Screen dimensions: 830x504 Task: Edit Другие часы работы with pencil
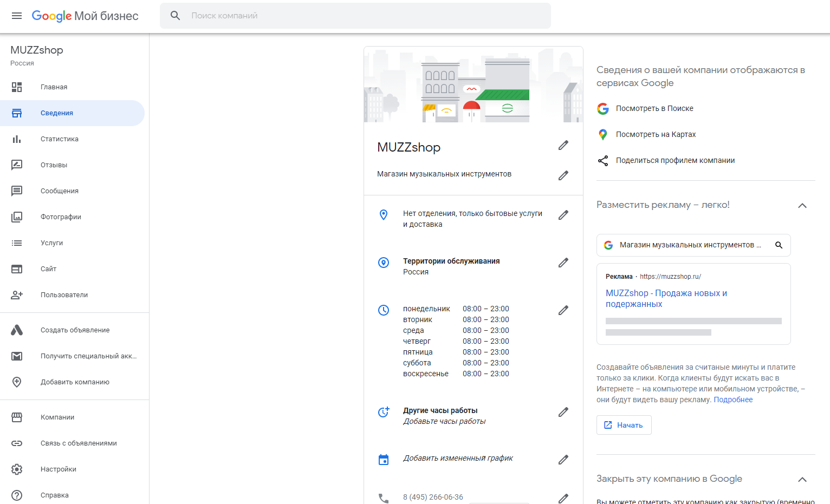point(563,412)
